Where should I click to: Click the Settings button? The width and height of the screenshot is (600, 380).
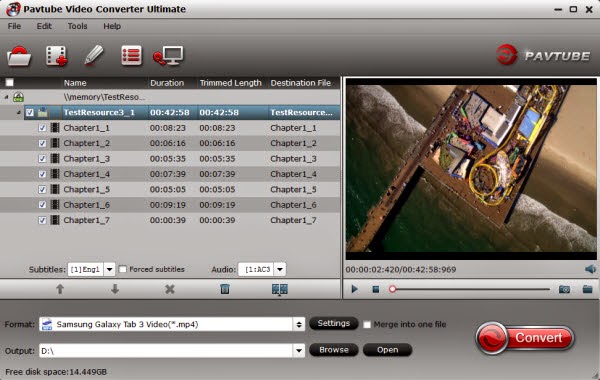(334, 323)
